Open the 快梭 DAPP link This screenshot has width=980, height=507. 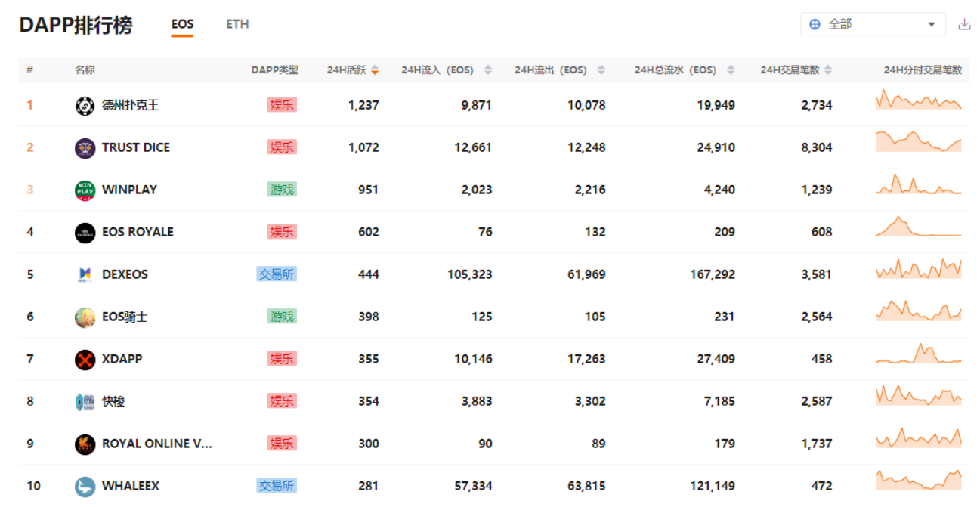113,402
